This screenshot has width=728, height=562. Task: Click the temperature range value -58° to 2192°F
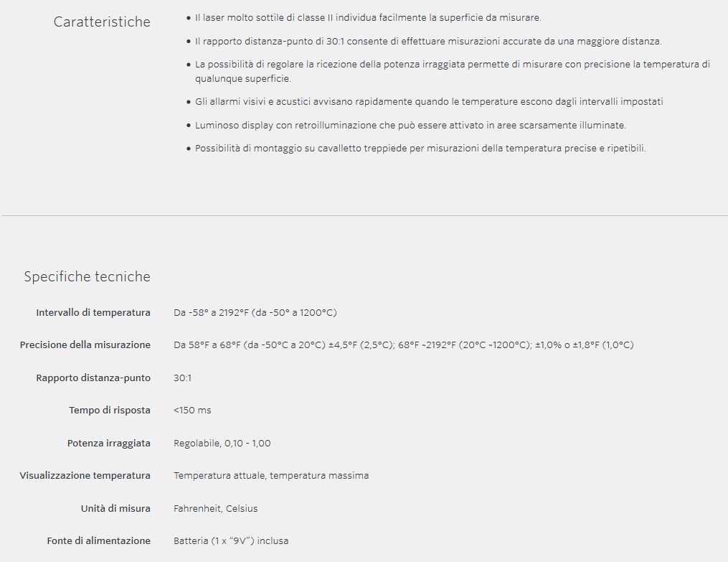click(x=255, y=312)
